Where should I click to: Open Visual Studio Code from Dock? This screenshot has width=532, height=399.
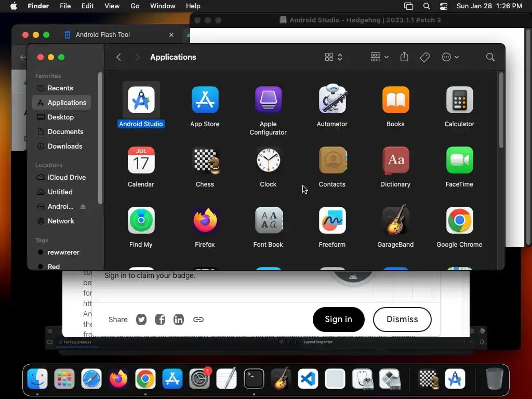coord(308,379)
